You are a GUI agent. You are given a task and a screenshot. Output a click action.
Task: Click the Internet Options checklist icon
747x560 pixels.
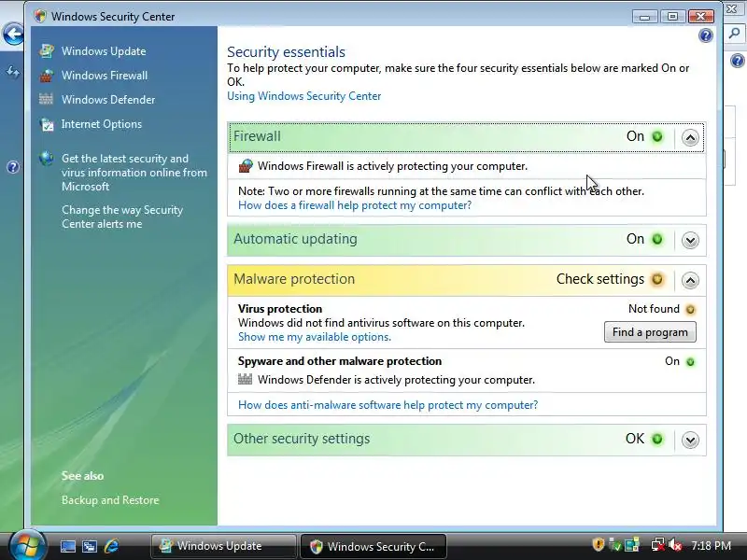47,124
